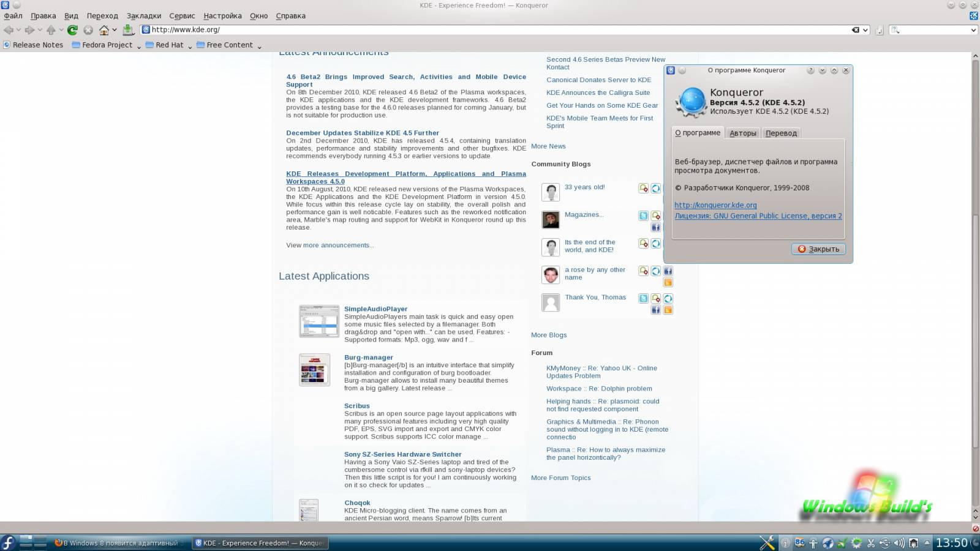Viewport: 980px width, 551px height.
Task: Click the orange share icon for 'Thank You, Thomas'
Action: 668,310
